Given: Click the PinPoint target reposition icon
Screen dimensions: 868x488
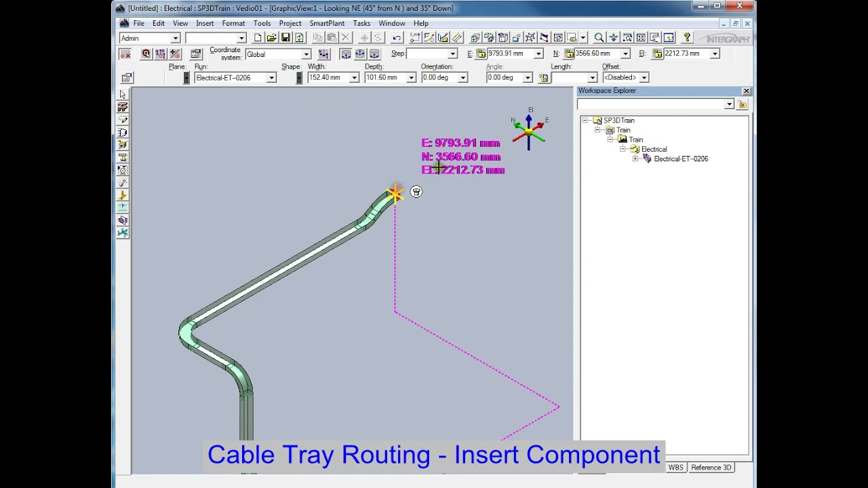Looking at the screenshot, I should coord(146,54).
